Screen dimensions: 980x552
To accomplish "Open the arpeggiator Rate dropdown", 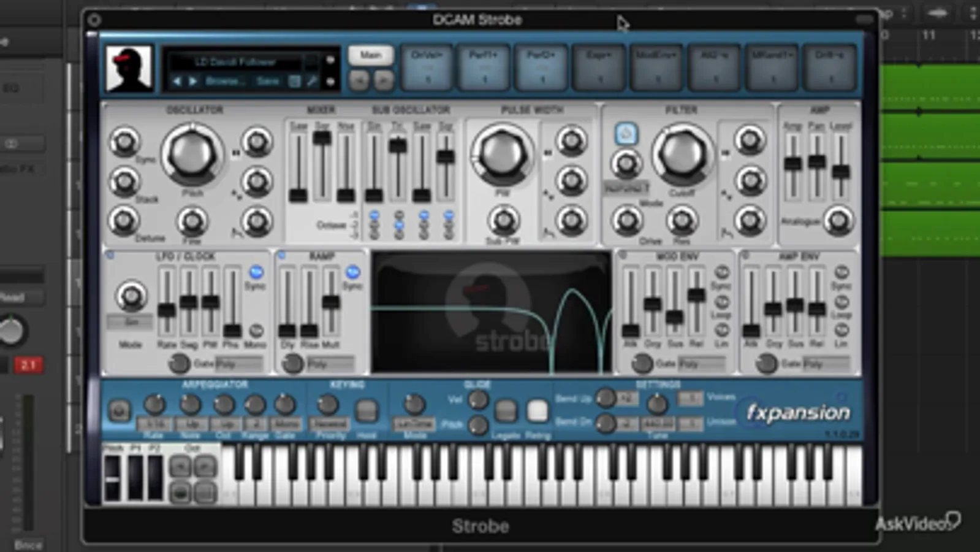I will point(154,424).
